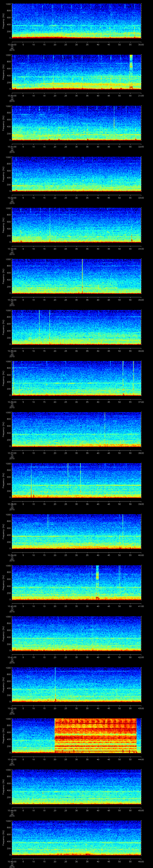Open the 10:44 spectrogram panel
This screenshot has height=868, width=153.
tap(77, 786)
